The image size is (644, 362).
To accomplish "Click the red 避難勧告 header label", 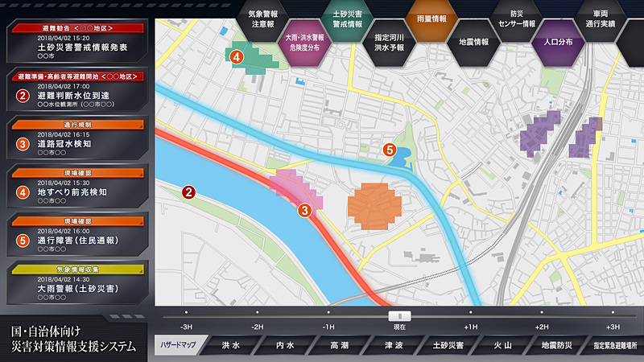I will (x=77, y=28).
